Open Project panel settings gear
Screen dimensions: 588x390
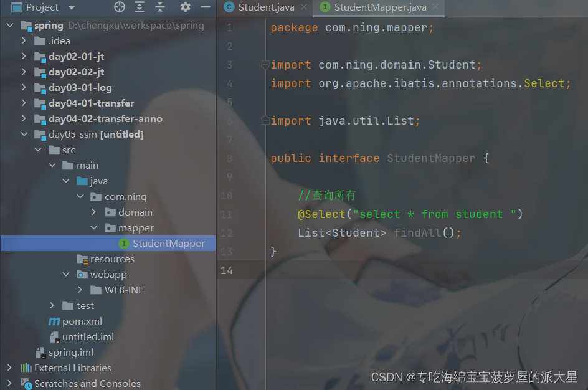click(x=185, y=7)
